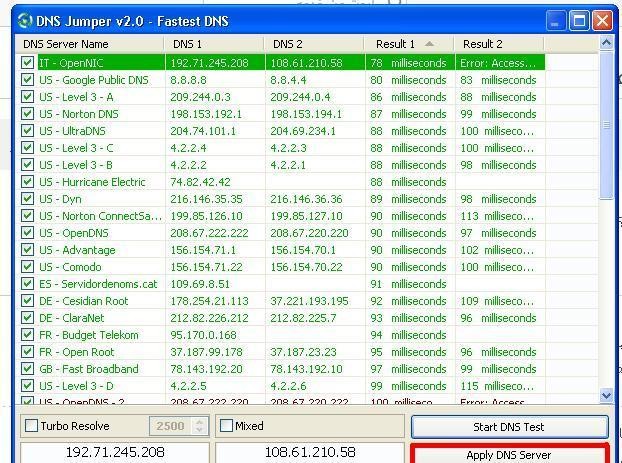Toggle the US - Level 3 - A checkbox
This screenshot has width=622, height=463.
[x=27, y=97]
